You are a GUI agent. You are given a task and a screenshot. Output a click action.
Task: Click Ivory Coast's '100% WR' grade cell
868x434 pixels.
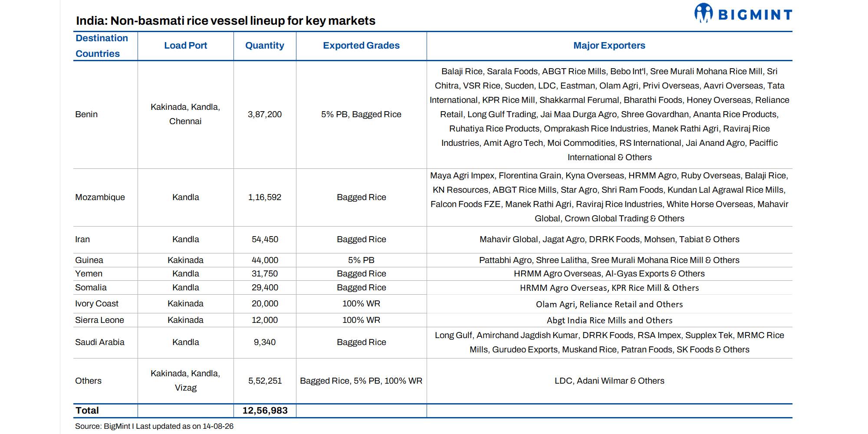pos(361,303)
